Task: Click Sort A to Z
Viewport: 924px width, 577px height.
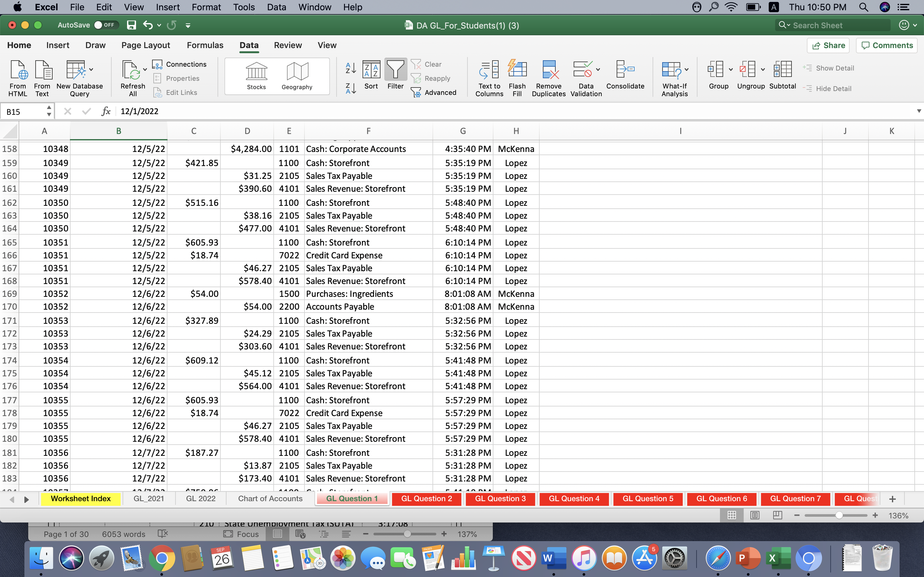Action: coord(350,68)
